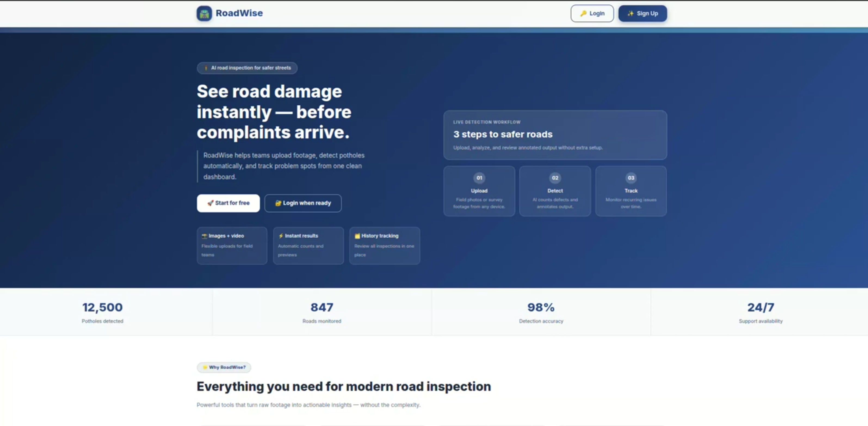Click the camera icon by Images + video
This screenshot has height=426, width=868.
204,236
